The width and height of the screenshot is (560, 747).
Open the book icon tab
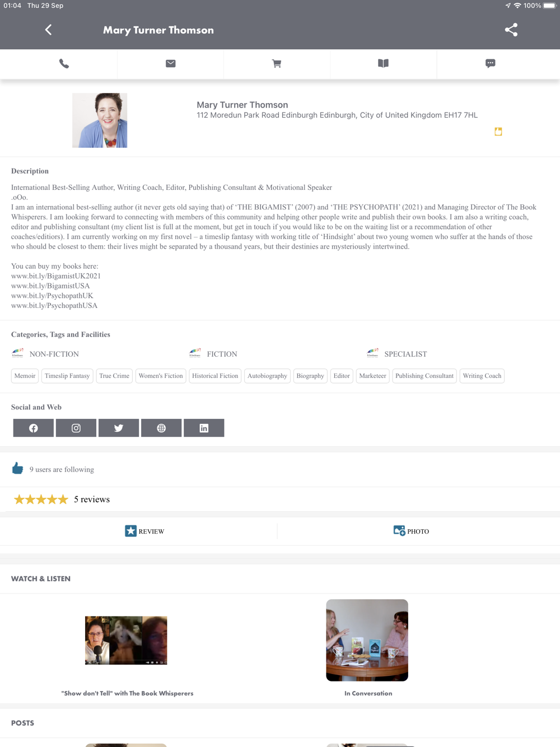click(x=383, y=64)
